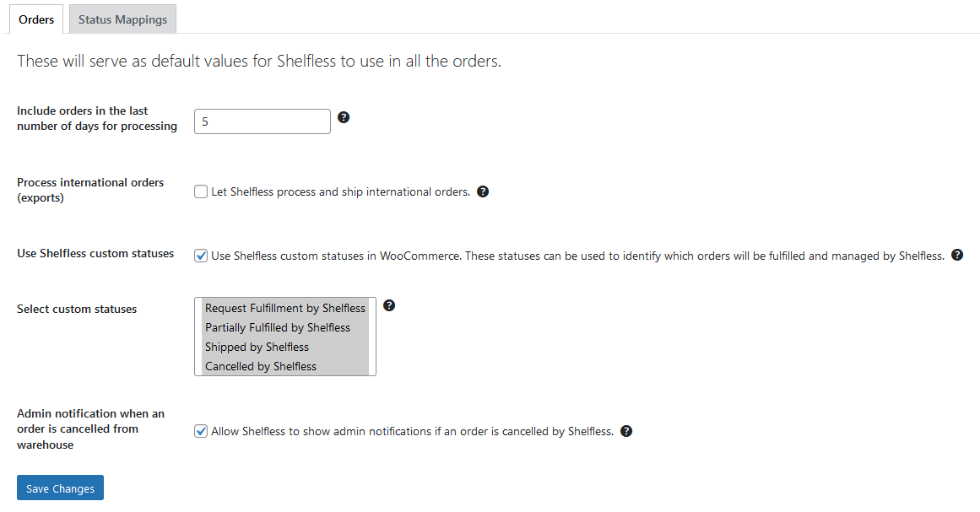Click help icon beside custom statuses checkbox

click(957, 255)
